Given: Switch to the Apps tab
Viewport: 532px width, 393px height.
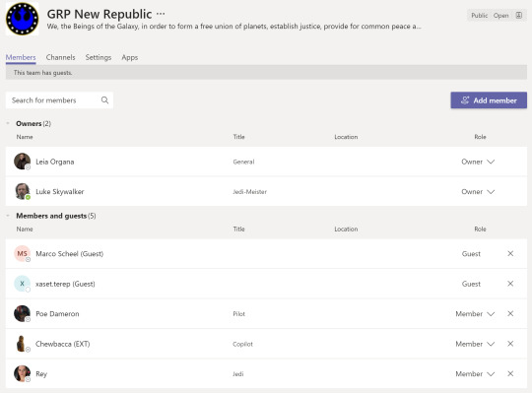Looking at the screenshot, I should click(x=130, y=58).
